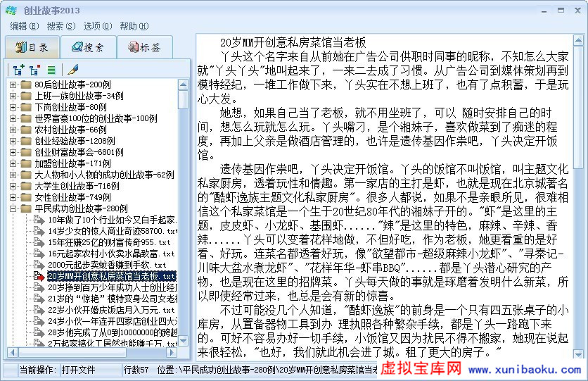
Task: Click the collapse-all tree icon in toolbar
Action: 35,70
